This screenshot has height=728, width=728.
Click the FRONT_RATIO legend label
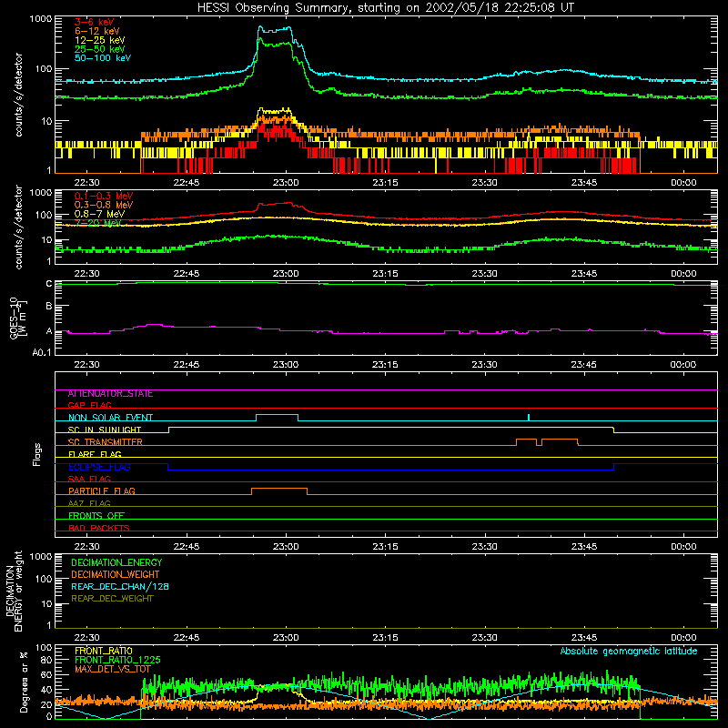[x=104, y=652]
